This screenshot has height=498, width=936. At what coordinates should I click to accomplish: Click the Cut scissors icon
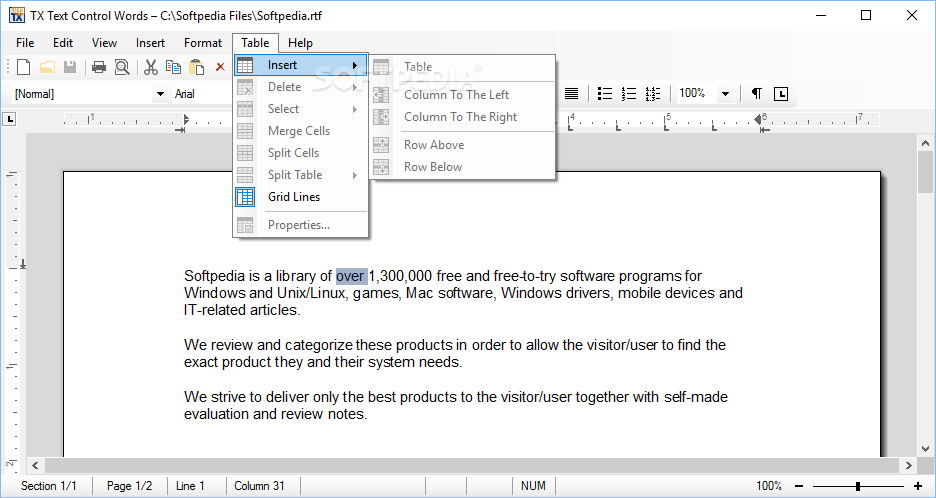151,67
